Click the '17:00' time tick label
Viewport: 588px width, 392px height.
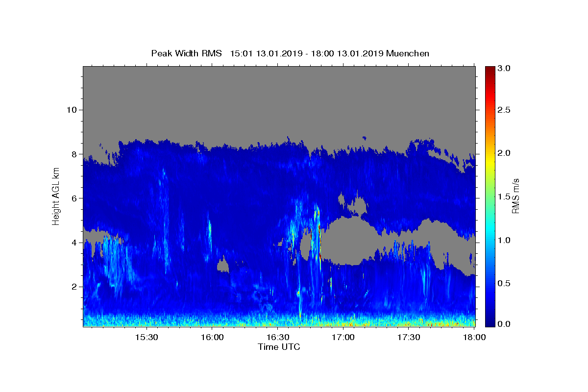pyautogui.click(x=343, y=337)
